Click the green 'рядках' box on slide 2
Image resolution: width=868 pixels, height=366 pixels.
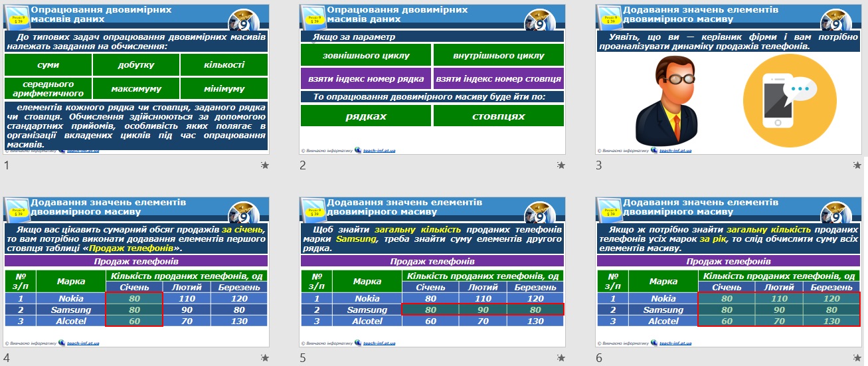click(x=366, y=116)
